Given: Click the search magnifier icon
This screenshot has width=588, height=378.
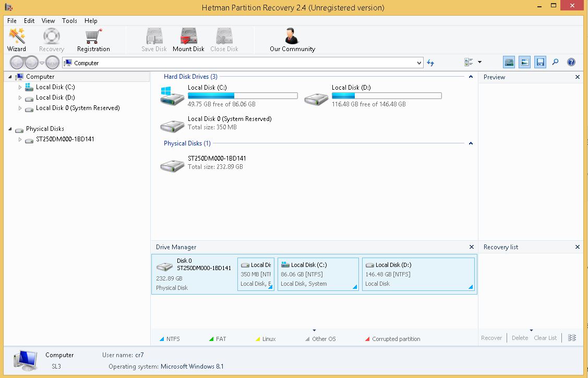Looking at the screenshot, I should (556, 62).
